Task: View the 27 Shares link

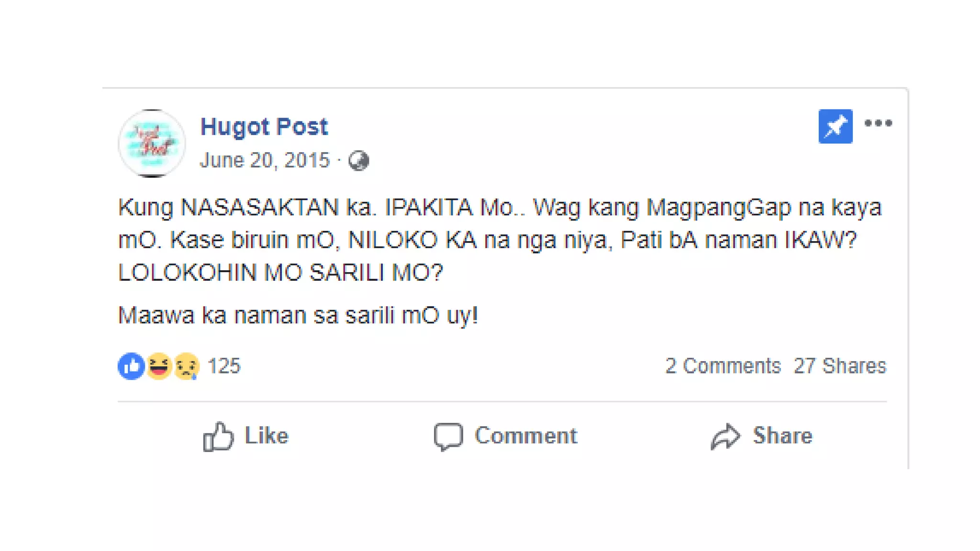Action: pos(840,366)
